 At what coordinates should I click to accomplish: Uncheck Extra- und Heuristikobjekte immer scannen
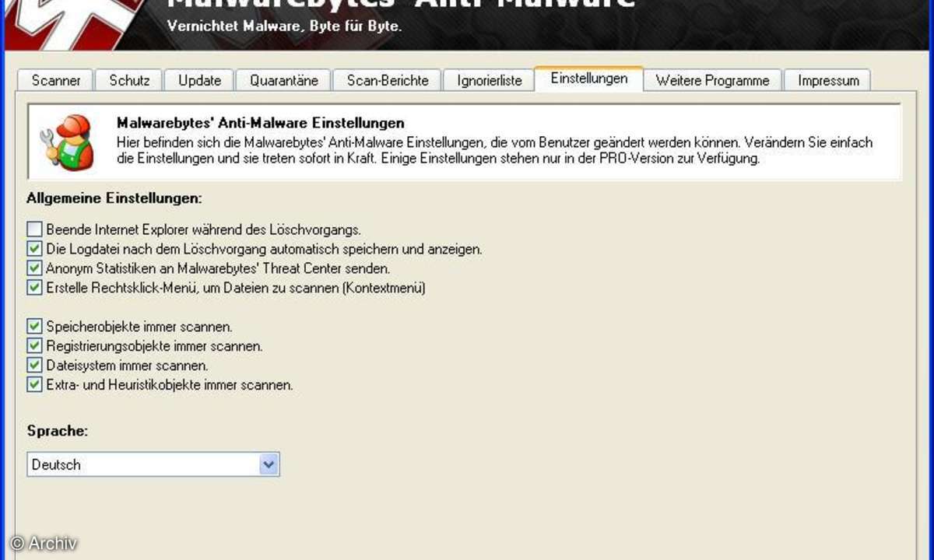[x=34, y=384]
